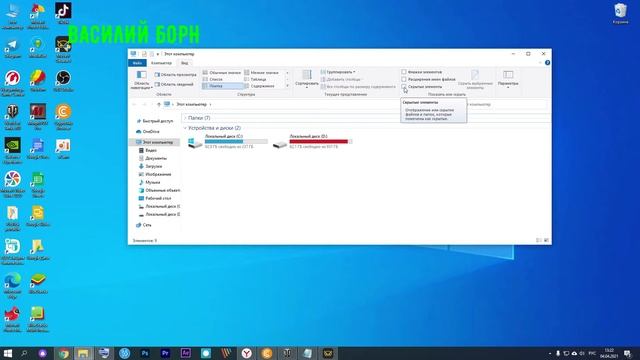Open the OBS Studio desktop shortcut
Screen dimensions: 640x360
click(x=63, y=80)
